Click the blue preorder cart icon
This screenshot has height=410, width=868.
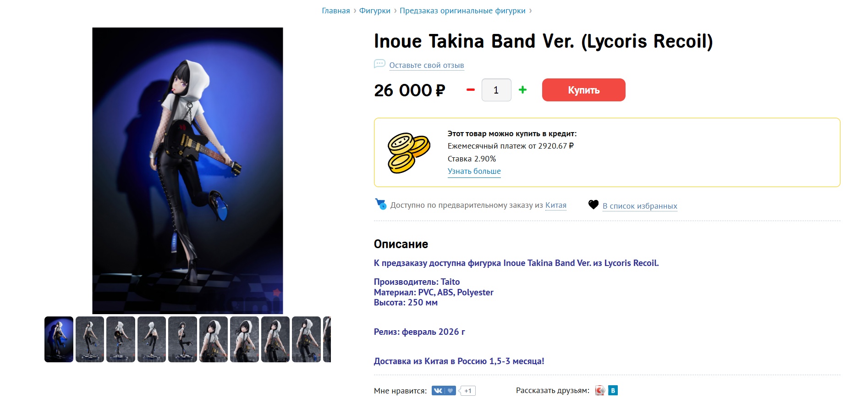(381, 204)
